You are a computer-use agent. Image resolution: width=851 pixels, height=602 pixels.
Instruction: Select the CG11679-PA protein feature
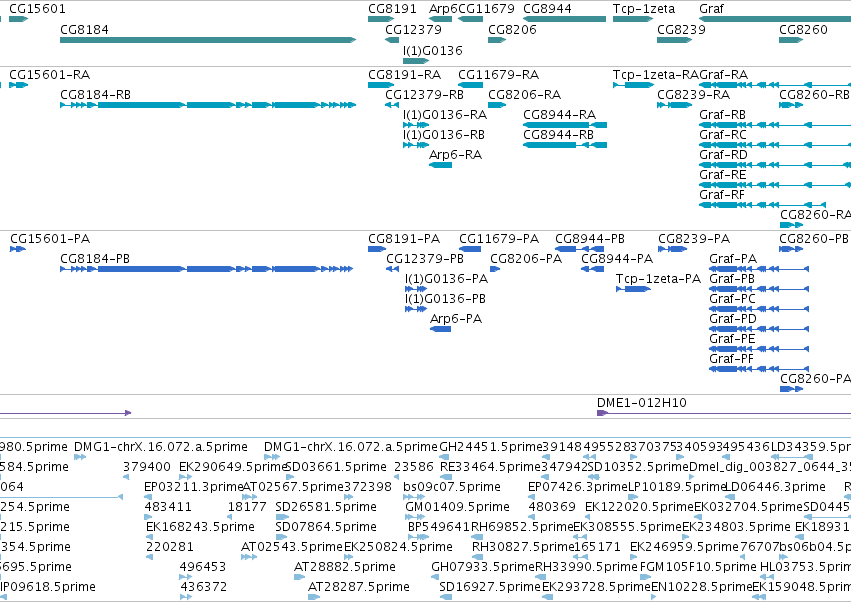click(x=470, y=249)
